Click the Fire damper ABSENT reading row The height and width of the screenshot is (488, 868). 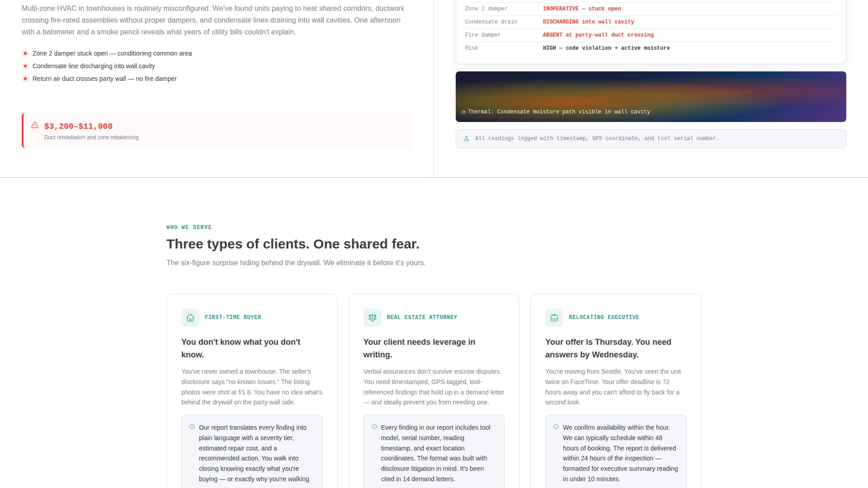[598, 35]
